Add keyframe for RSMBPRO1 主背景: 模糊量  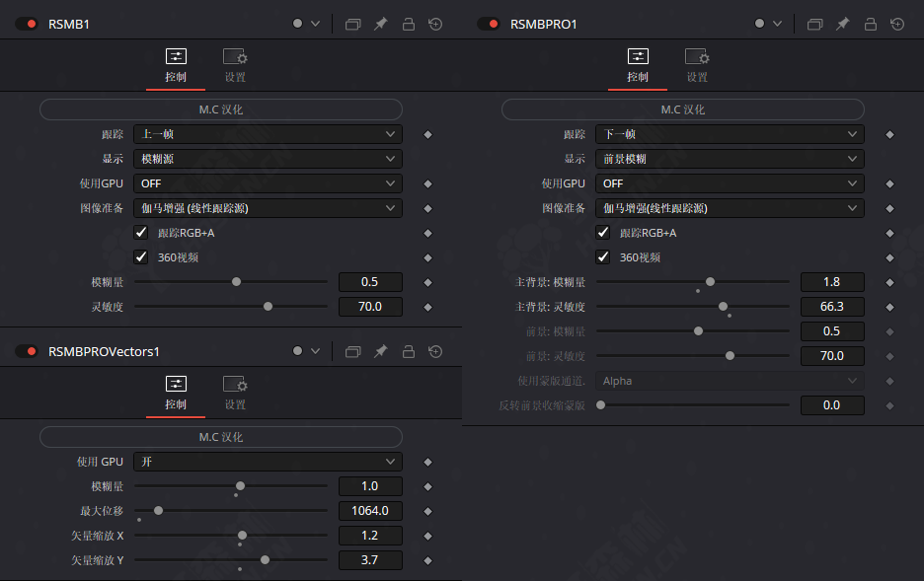[x=889, y=282]
